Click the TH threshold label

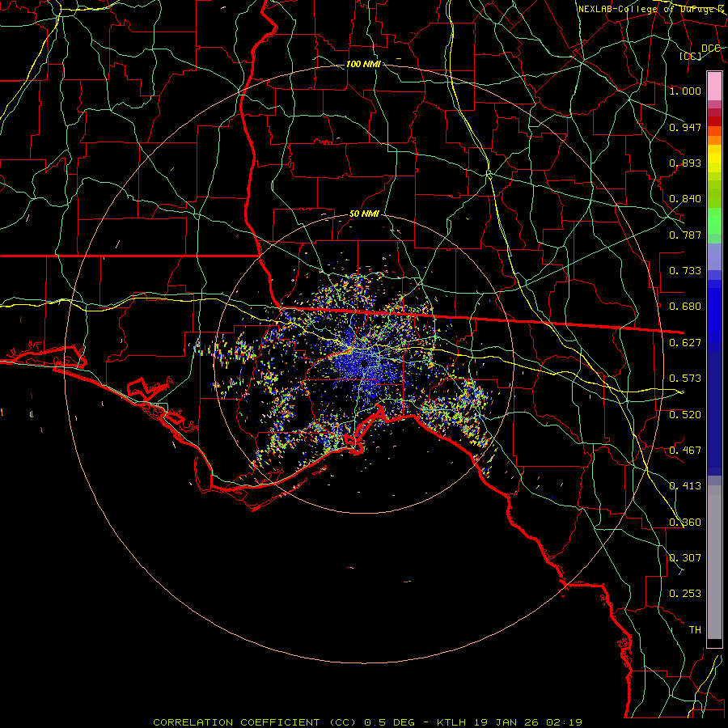[695, 630]
